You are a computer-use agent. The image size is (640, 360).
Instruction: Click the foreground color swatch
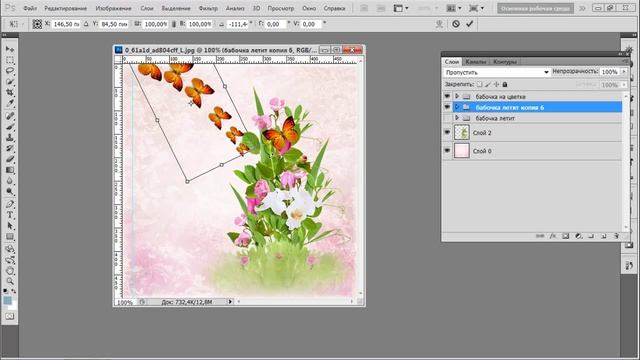(x=8, y=300)
